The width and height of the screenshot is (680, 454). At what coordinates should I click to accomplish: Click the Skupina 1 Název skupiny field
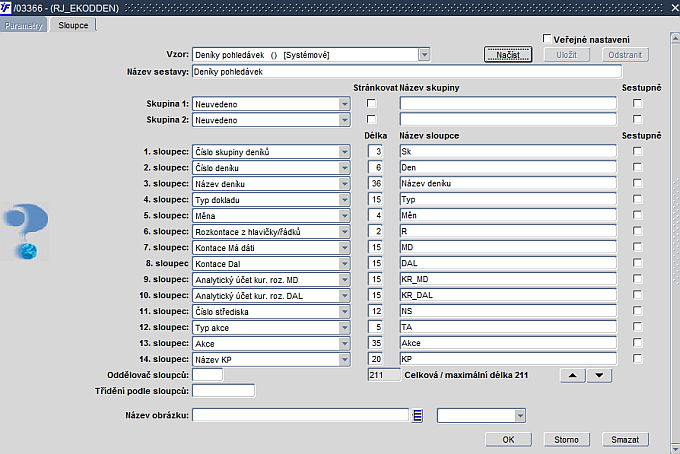tap(508, 103)
